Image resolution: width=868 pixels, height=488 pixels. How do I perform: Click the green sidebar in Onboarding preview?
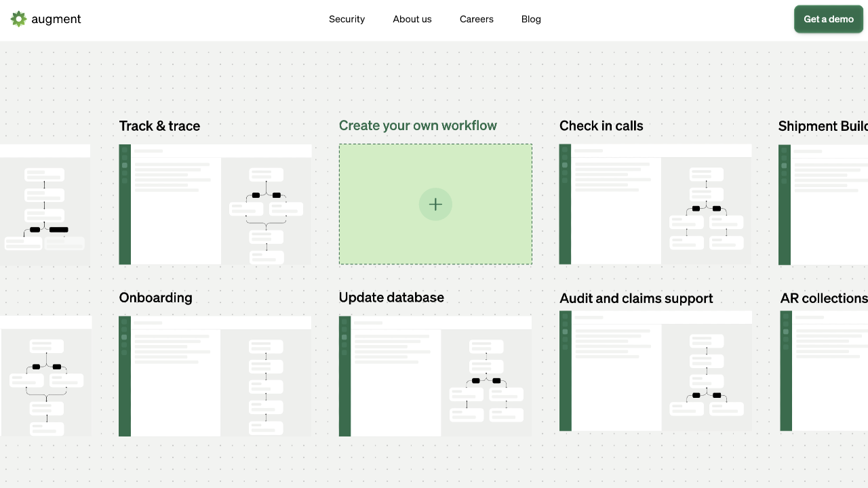point(125,376)
